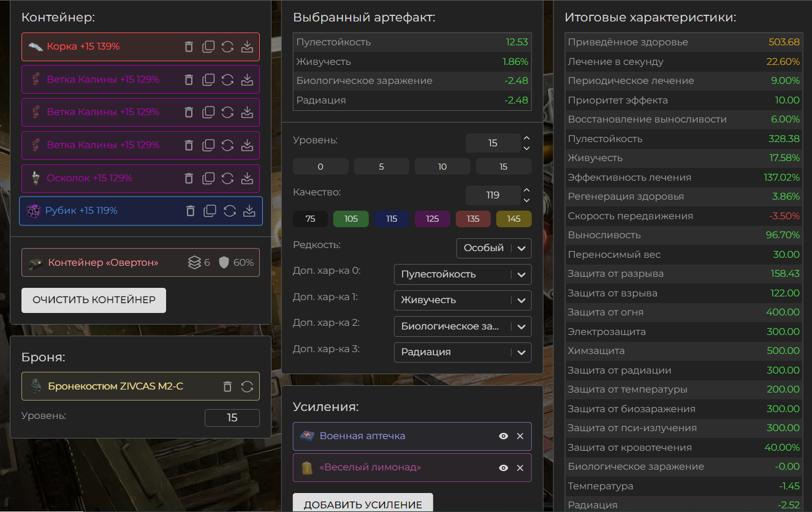Replace the last Ветка Калины artifact
Image resolution: width=812 pixels, height=512 pixels.
tap(227, 145)
